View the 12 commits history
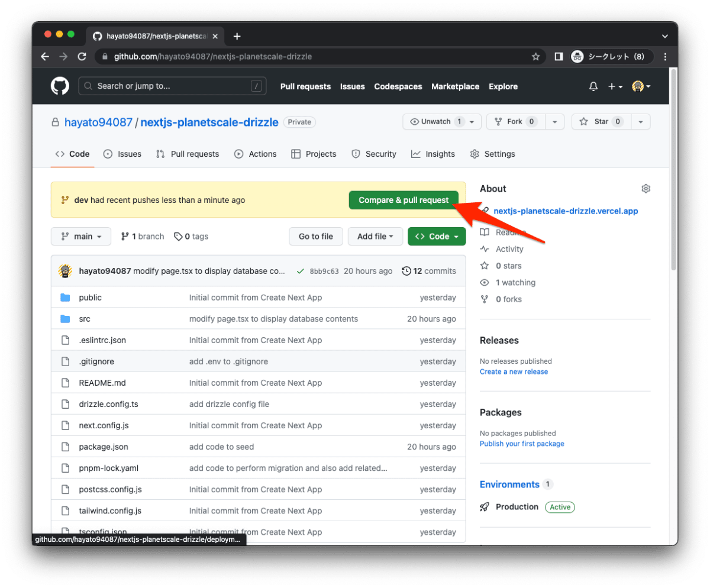This screenshot has height=588, width=710. 429,271
